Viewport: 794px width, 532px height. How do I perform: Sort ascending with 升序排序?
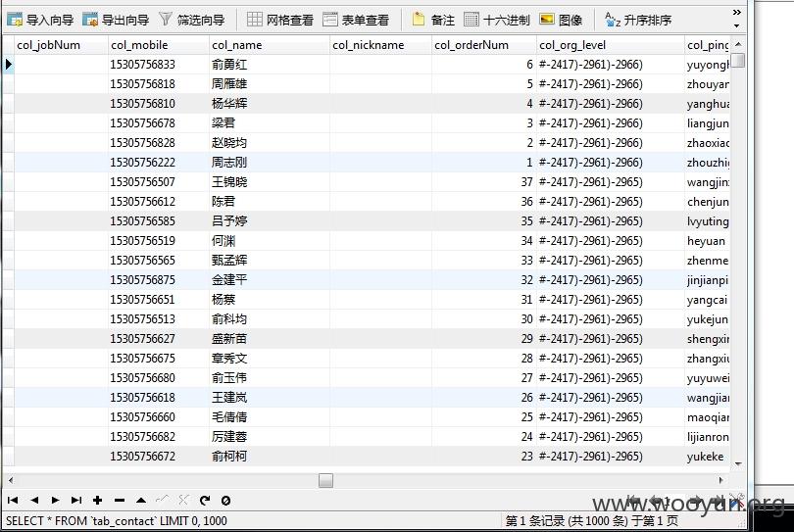pos(638,20)
